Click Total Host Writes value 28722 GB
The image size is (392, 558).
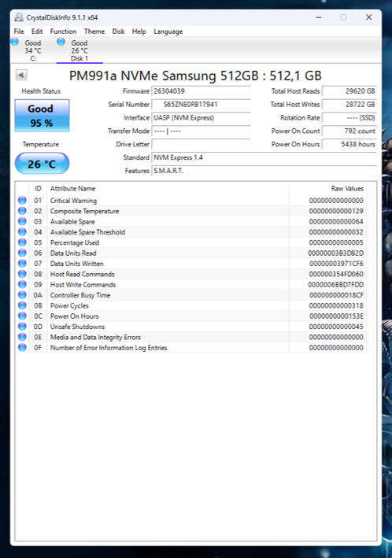tap(349, 104)
